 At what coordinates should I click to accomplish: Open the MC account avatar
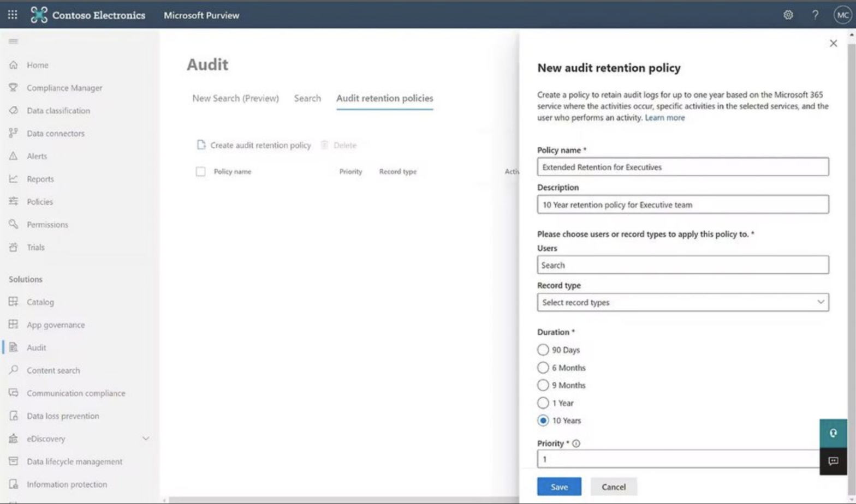842,15
